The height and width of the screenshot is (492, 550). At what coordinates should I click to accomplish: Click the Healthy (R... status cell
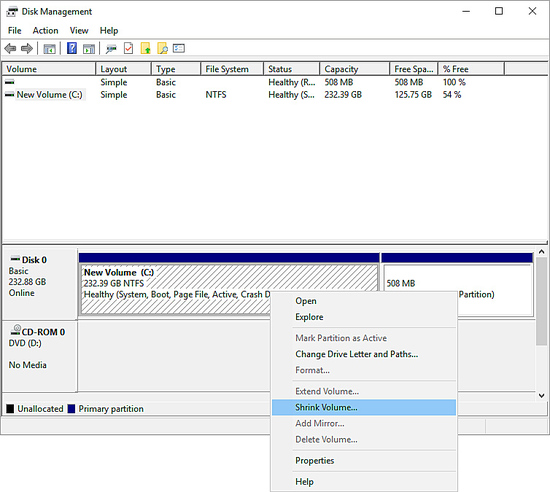(x=292, y=82)
